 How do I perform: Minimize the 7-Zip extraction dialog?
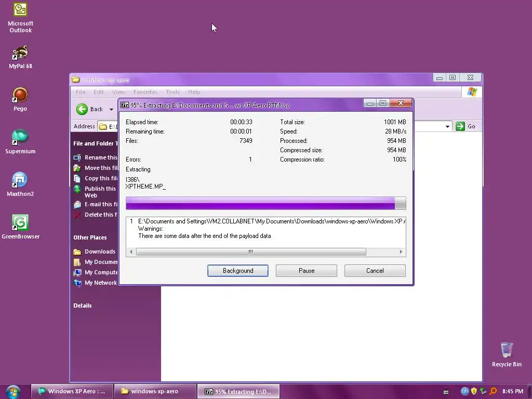pyautogui.click(x=370, y=103)
